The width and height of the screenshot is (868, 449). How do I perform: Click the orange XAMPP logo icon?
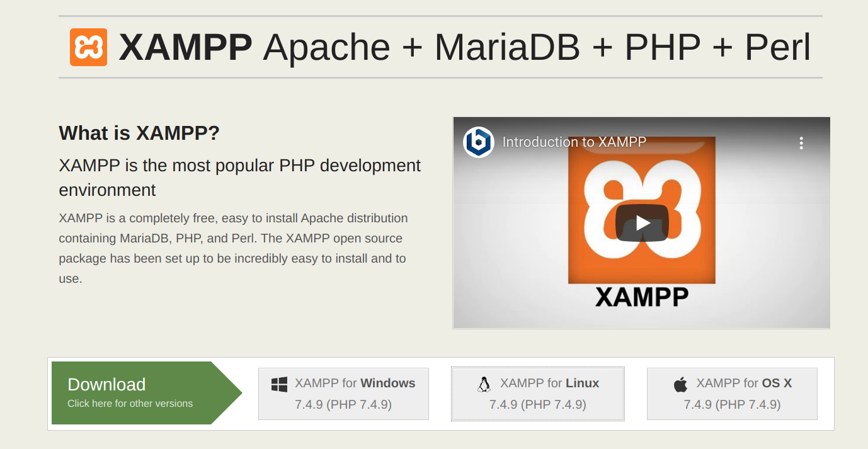88,46
